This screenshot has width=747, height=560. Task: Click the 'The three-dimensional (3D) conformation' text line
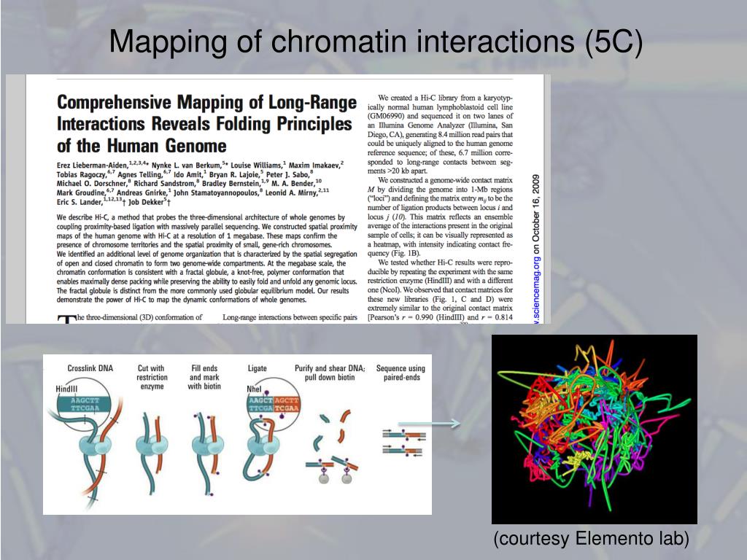(x=130, y=318)
